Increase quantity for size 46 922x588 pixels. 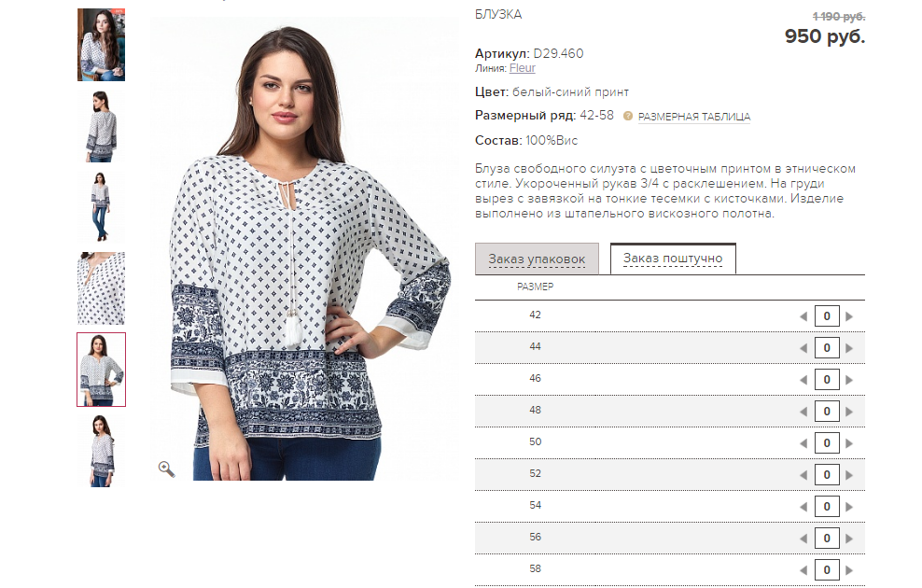point(849,380)
